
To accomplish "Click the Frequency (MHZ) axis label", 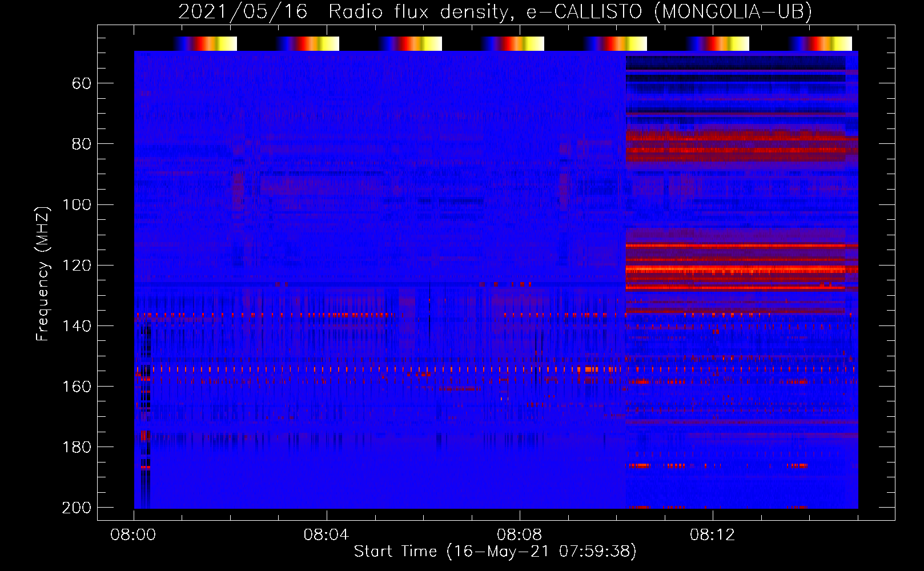I will [43, 274].
